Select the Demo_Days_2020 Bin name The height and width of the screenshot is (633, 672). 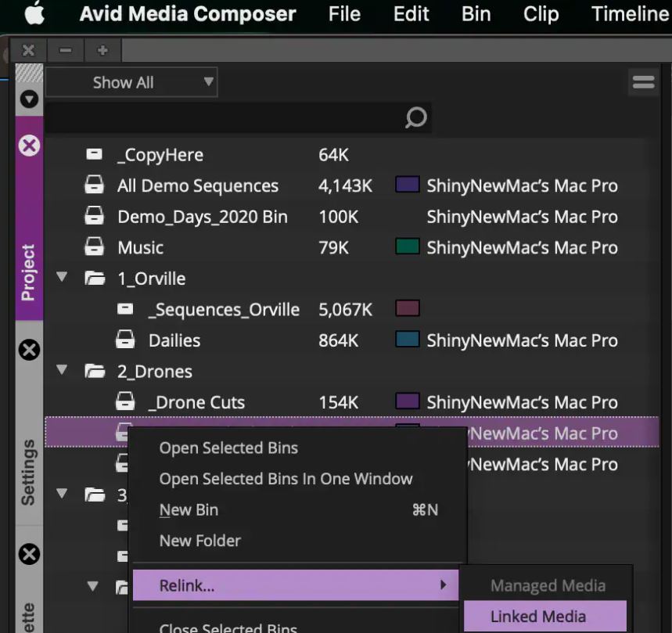pyautogui.click(x=203, y=217)
